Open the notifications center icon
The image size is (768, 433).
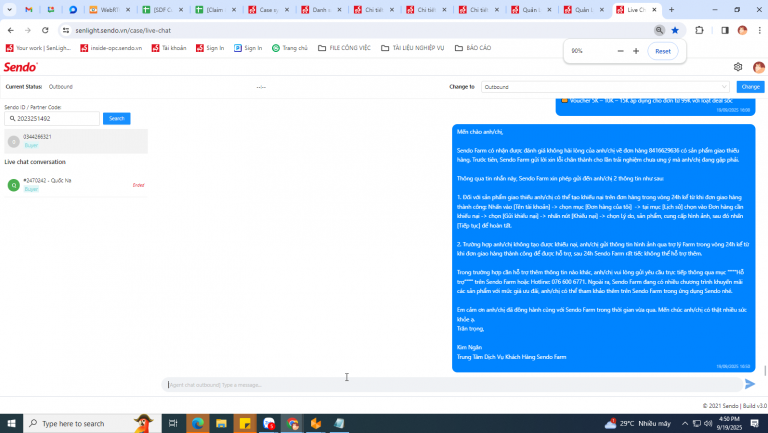[x=754, y=423]
